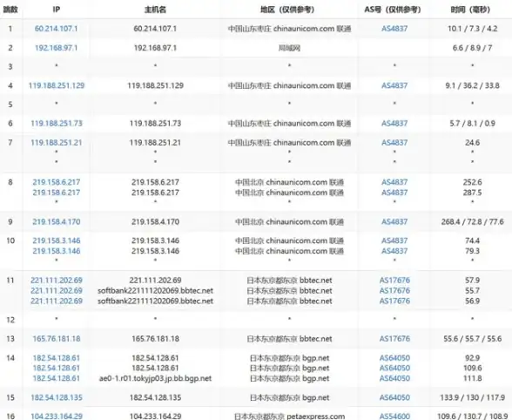Click hop number 12 in the 跳数 column
The height and width of the screenshot is (420, 512).
click(x=10, y=320)
